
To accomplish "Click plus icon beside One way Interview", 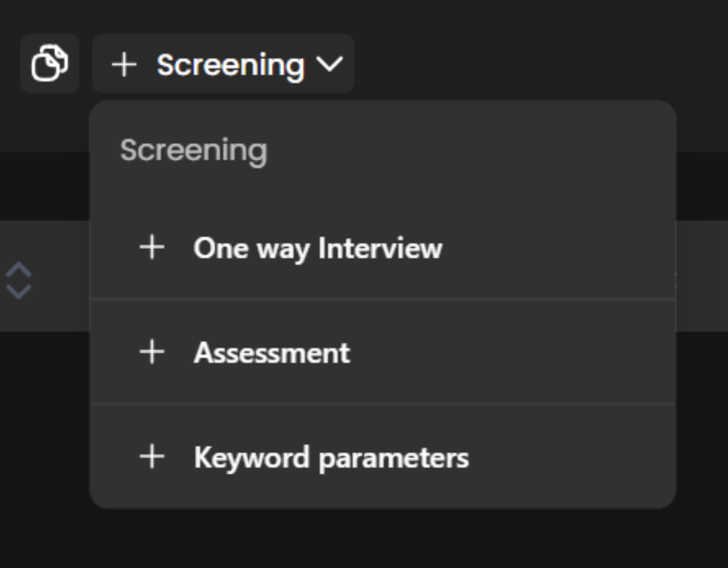I will click(x=152, y=248).
